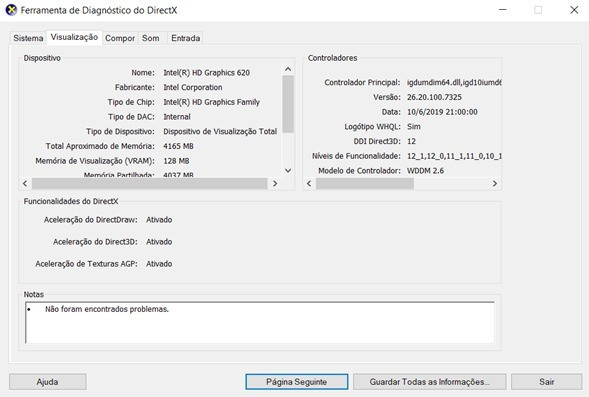Click the 'Controlador Principal:' label

point(362,83)
